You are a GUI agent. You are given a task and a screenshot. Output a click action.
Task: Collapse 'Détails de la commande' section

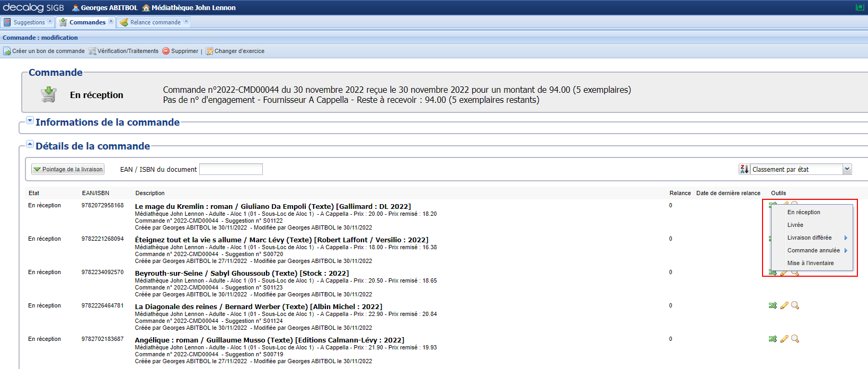point(30,144)
